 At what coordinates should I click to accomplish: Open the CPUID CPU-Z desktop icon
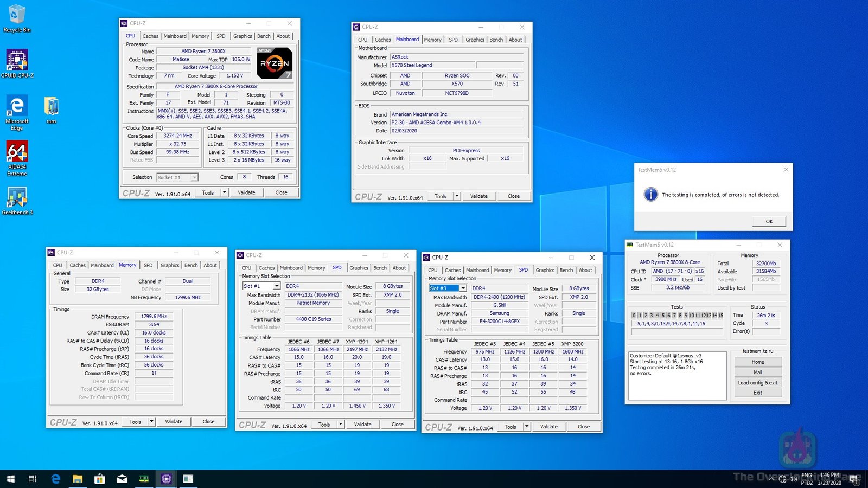[17, 61]
